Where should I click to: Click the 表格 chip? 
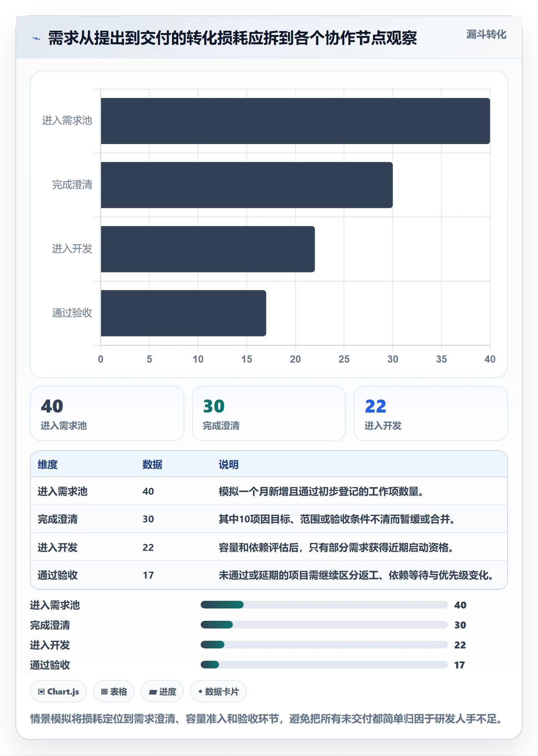pos(114,691)
